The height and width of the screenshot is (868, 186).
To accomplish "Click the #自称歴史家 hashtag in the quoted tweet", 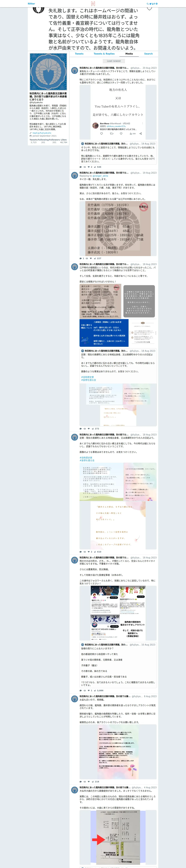I will click(87, 377).
